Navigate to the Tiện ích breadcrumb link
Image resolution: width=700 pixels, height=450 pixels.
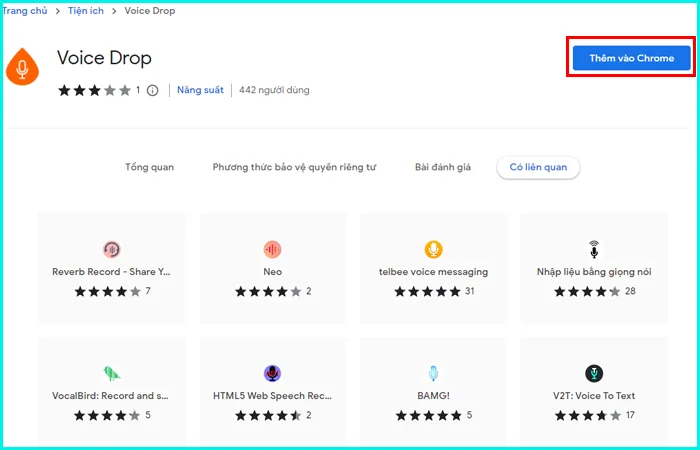87,10
